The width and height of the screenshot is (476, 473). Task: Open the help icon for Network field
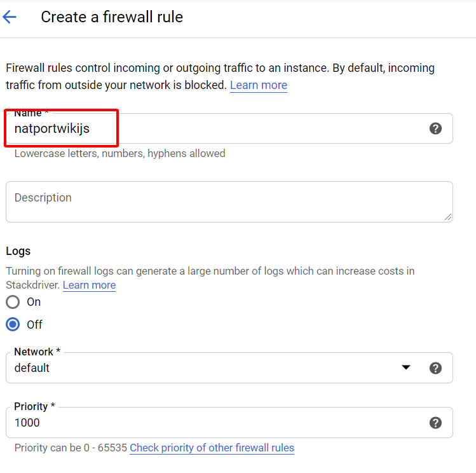point(435,368)
